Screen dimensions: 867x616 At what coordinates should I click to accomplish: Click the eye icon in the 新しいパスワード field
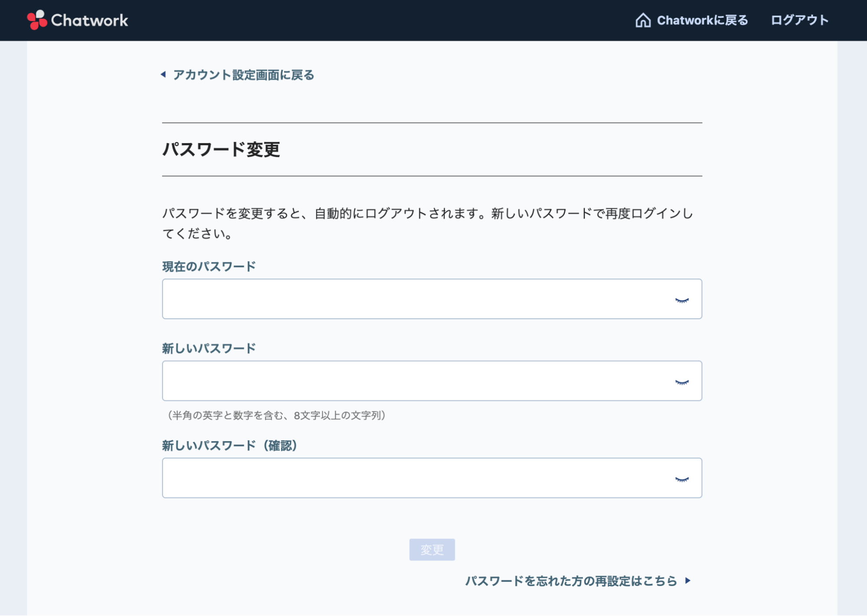coord(682,383)
